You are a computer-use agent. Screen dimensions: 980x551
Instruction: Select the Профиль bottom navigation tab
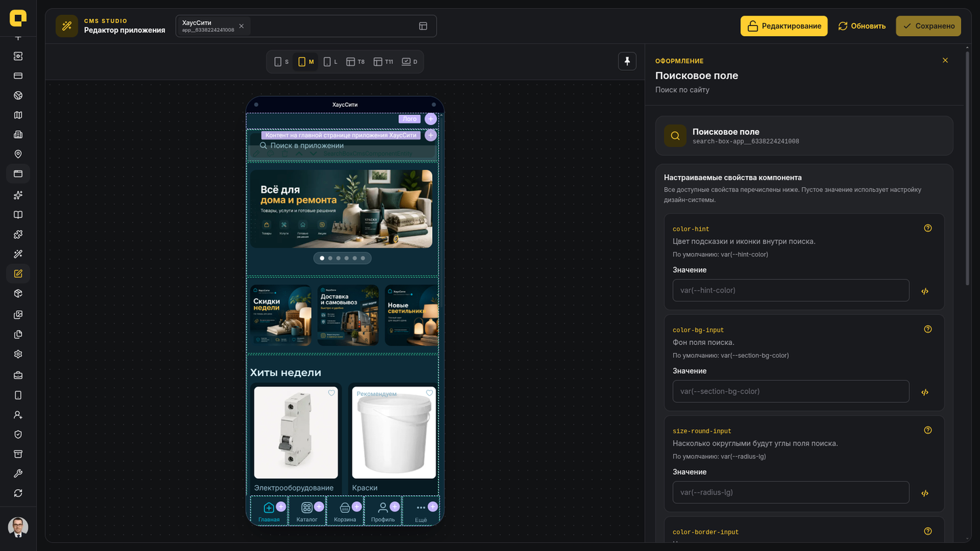coord(383,512)
